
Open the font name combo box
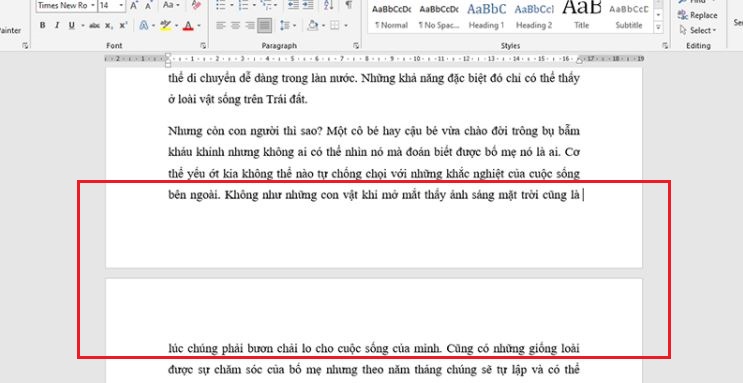click(x=66, y=5)
